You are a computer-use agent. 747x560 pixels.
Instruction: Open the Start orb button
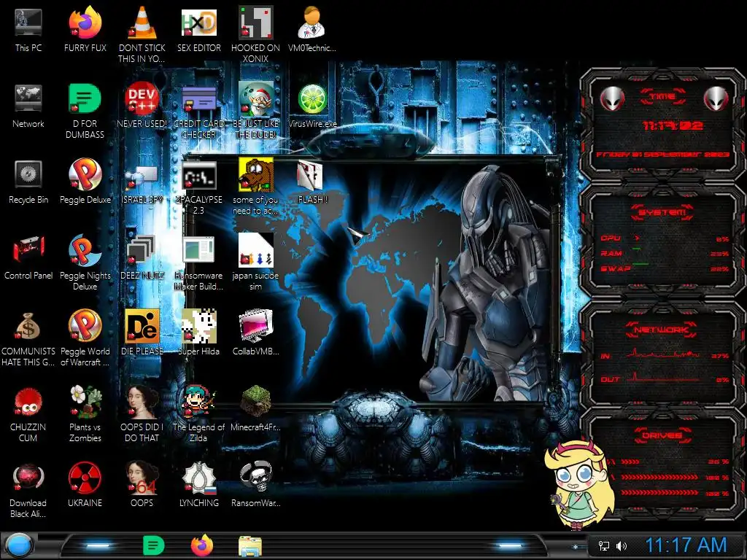pos(18,545)
